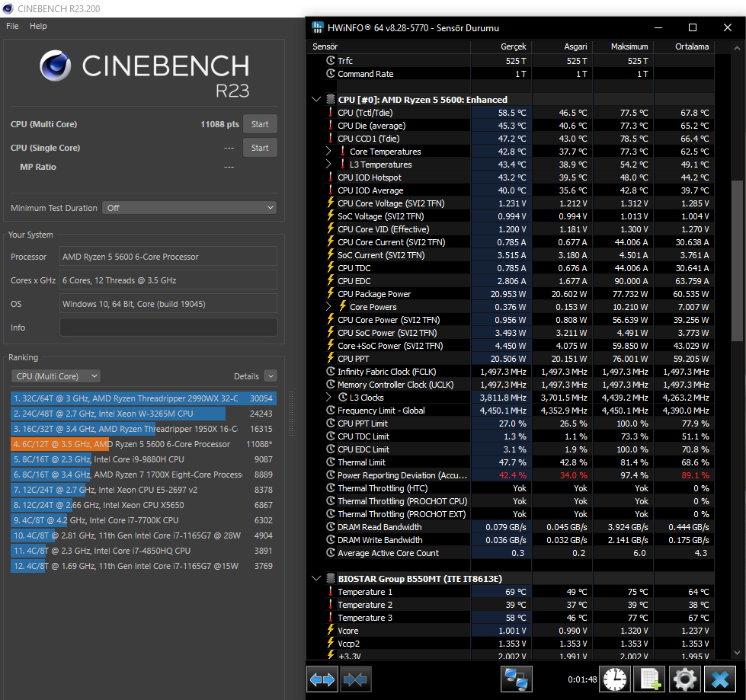Expand Core Temperatures sub-tree
This screenshot has width=746, height=700.
tap(328, 152)
